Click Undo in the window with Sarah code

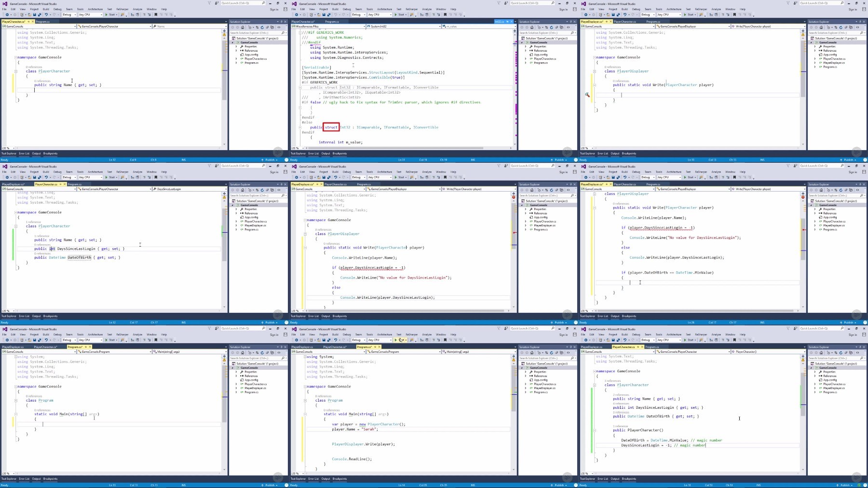(336, 340)
